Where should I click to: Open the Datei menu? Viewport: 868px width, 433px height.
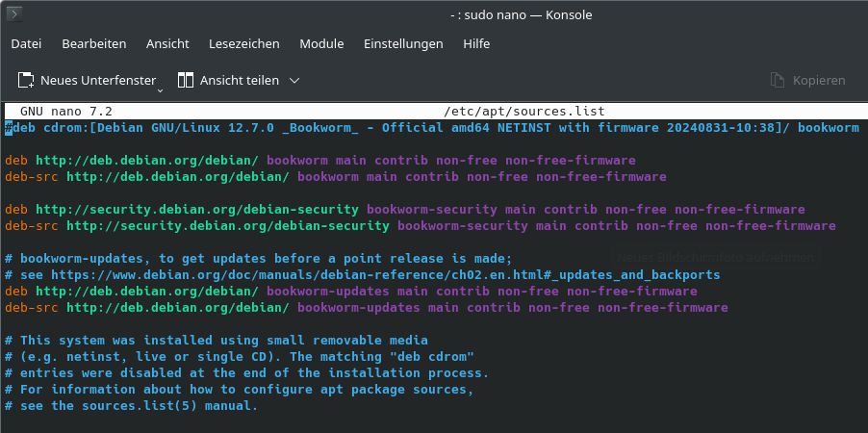[x=26, y=43]
